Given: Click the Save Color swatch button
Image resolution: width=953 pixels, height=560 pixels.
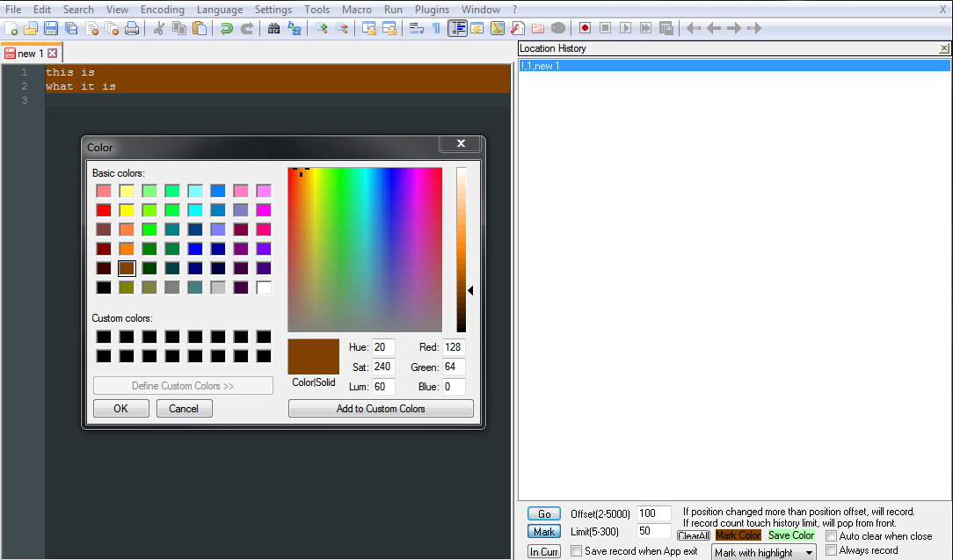Looking at the screenshot, I should 790,535.
